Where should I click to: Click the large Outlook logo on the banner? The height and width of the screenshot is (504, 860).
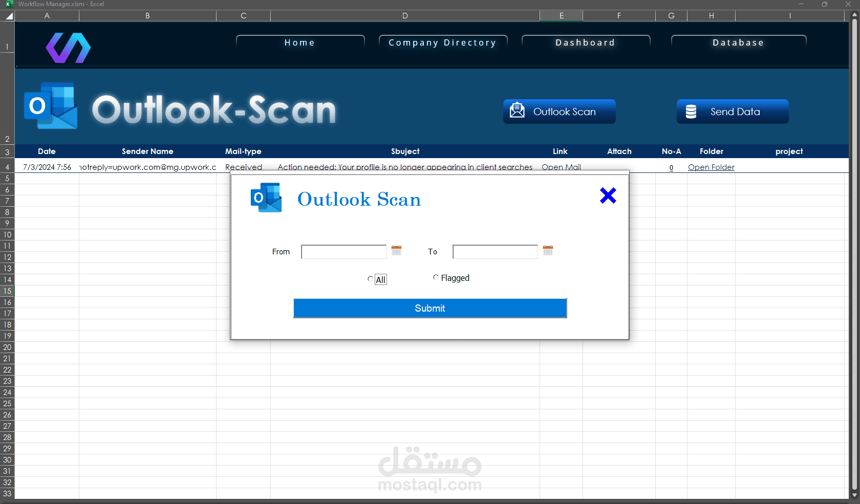click(51, 106)
